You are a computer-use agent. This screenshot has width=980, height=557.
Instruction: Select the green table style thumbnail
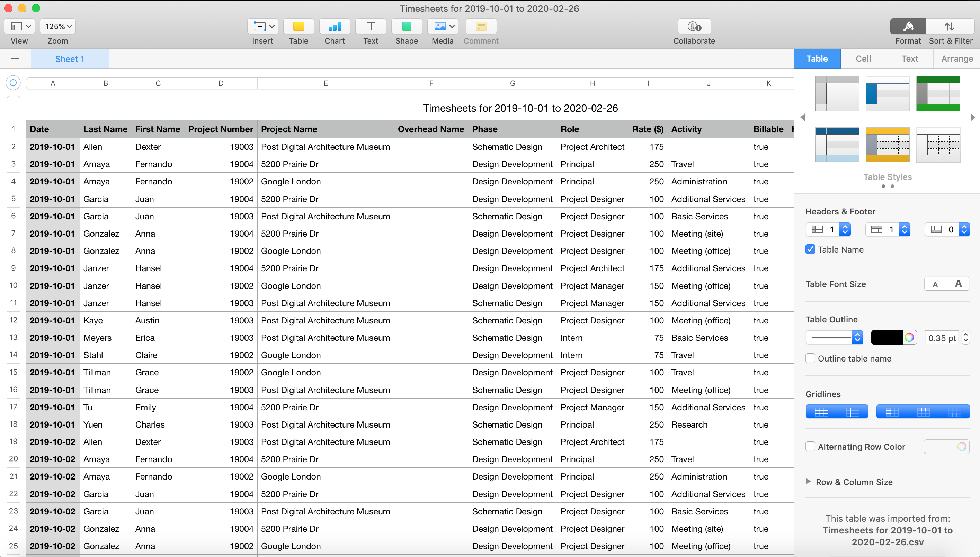point(938,93)
